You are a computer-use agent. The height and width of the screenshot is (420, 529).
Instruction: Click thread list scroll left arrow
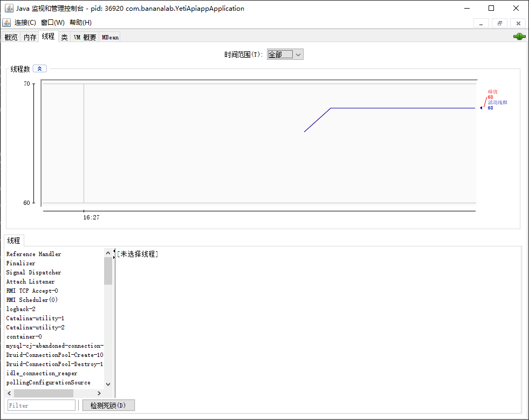10,393
